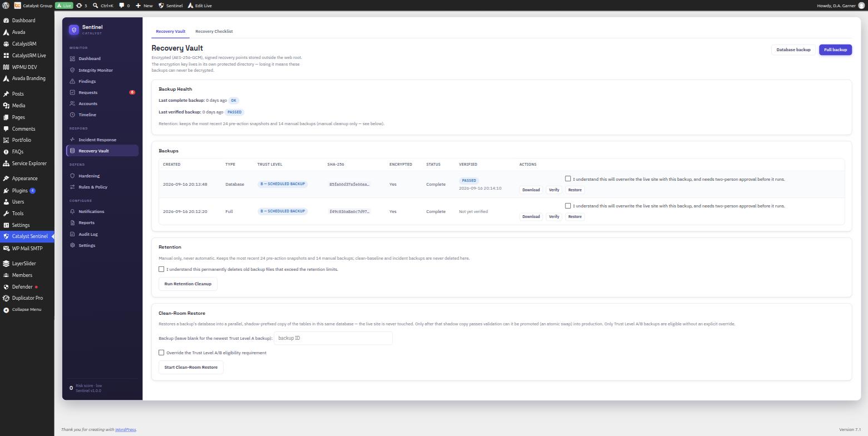Click the Live status badge
The width and height of the screenshot is (868, 436).
coord(64,6)
